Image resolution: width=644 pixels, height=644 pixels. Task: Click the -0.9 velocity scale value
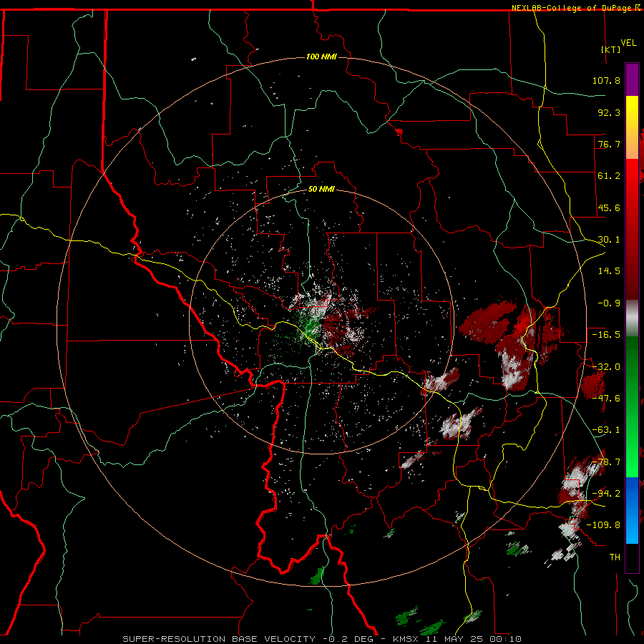(x=609, y=303)
